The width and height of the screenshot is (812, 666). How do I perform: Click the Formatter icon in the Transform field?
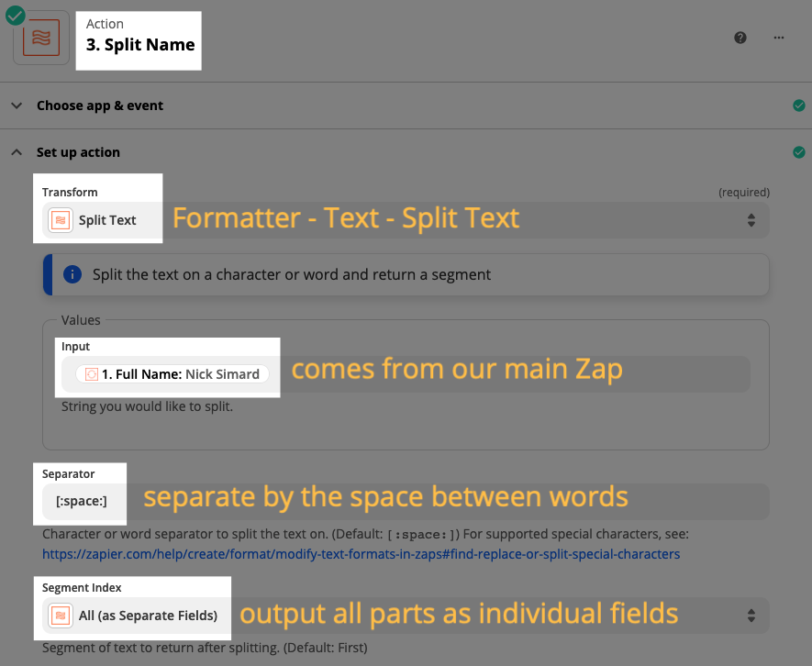(x=61, y=220)
